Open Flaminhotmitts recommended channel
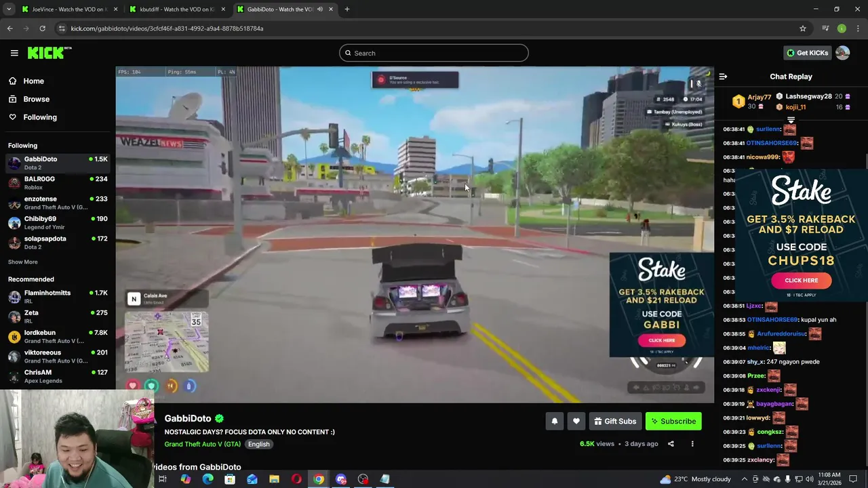The width and height of the screenshot is (868, 488). [58, 297]
